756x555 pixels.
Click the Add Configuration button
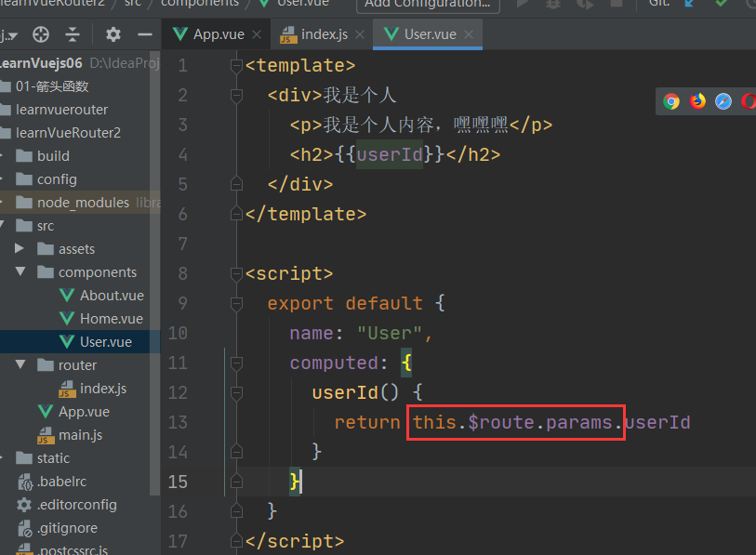pyautogui.click(x=428, y=5)
